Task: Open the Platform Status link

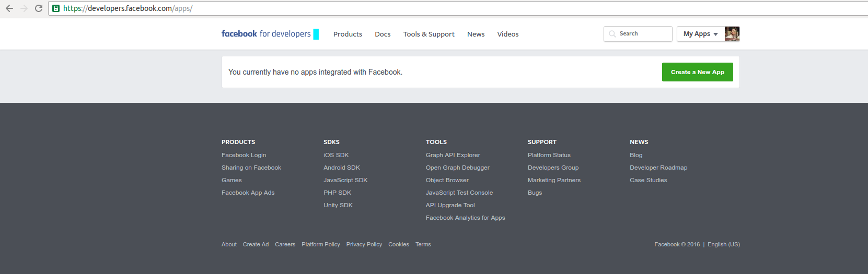Action: tap(549, 155)
